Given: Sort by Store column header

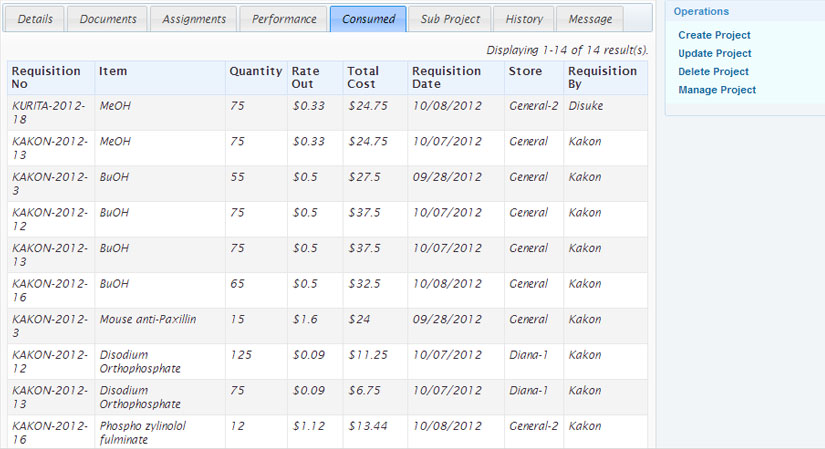Looking at the screenshot, I should point(525,71).
